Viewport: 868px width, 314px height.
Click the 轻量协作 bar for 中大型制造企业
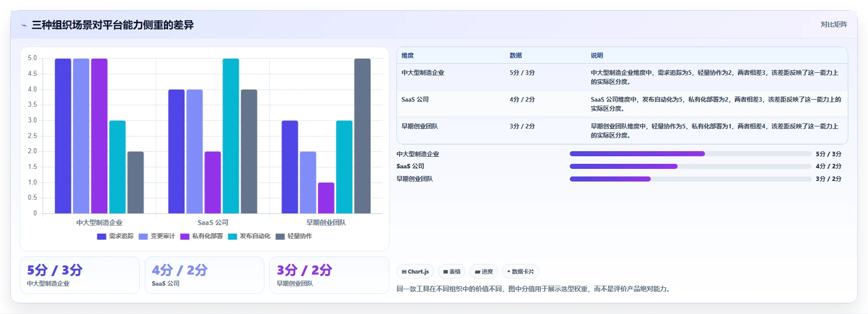(x=136, y=183)
